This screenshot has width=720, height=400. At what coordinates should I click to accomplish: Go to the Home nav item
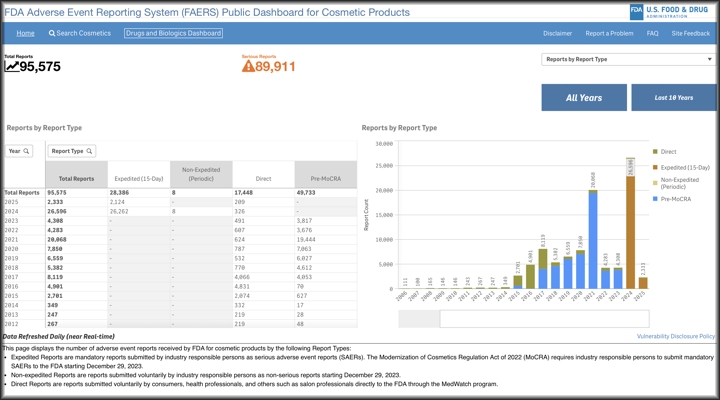tap(25, 33)
